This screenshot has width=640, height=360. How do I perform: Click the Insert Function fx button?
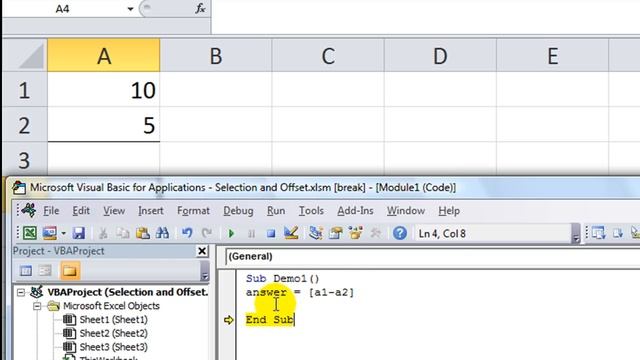pyautogui.click(x=200, y=9)
